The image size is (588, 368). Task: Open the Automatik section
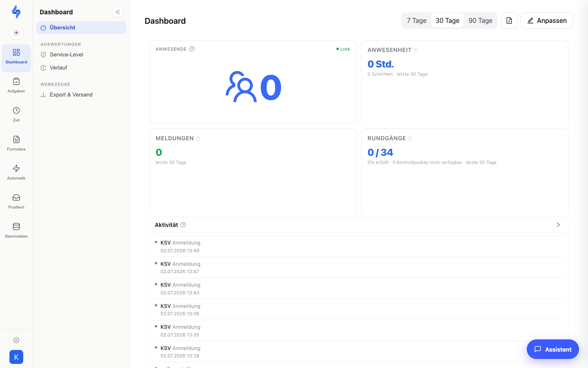16,173
